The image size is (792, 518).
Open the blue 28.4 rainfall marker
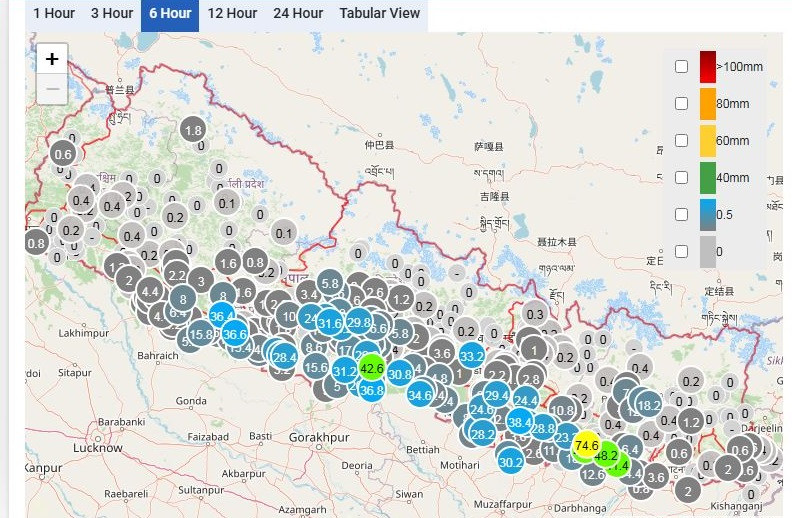(284, 356)
